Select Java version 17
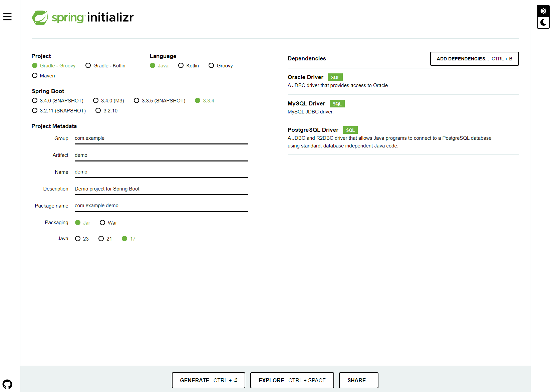This screenshot has width=553, height=392. 129,239
